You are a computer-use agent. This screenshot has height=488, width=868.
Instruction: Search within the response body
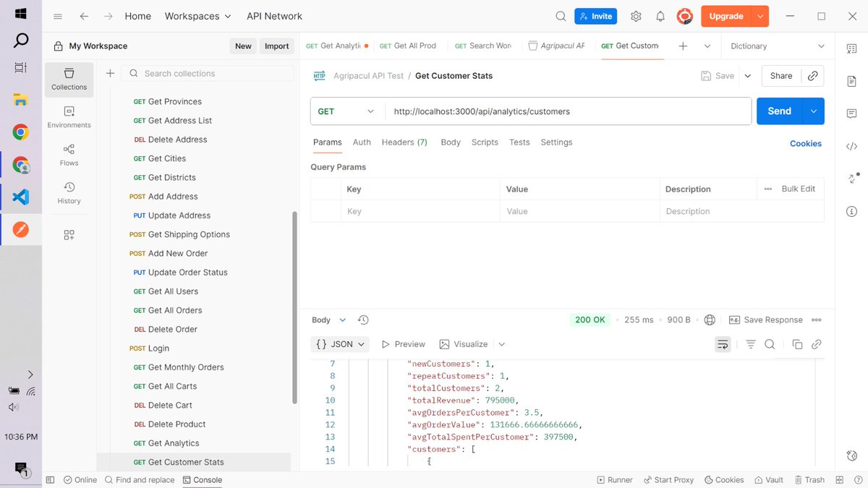tap(770, 344)
